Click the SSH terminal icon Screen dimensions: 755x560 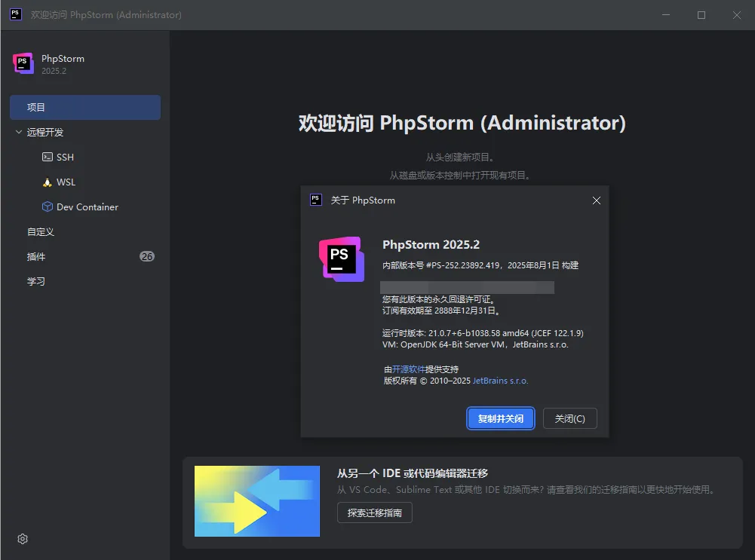[x=48, y=158]
